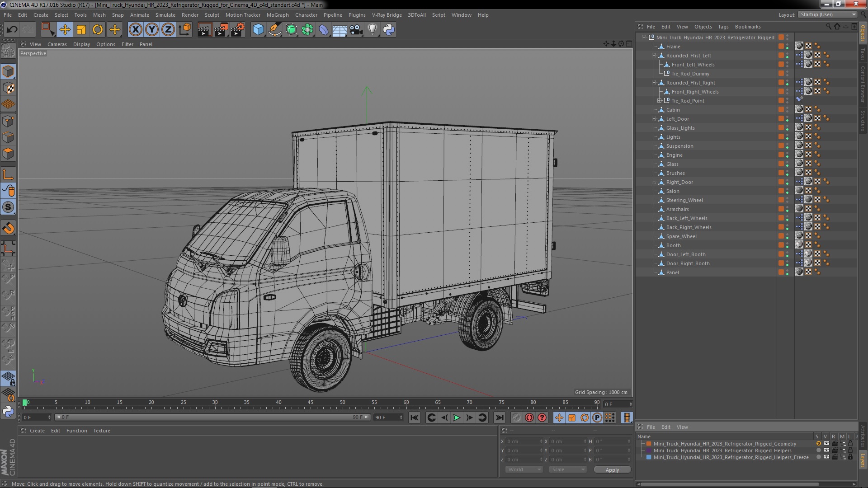Toggle X axis lock
This screenshot has width=868, height=488.
(135, 30)
